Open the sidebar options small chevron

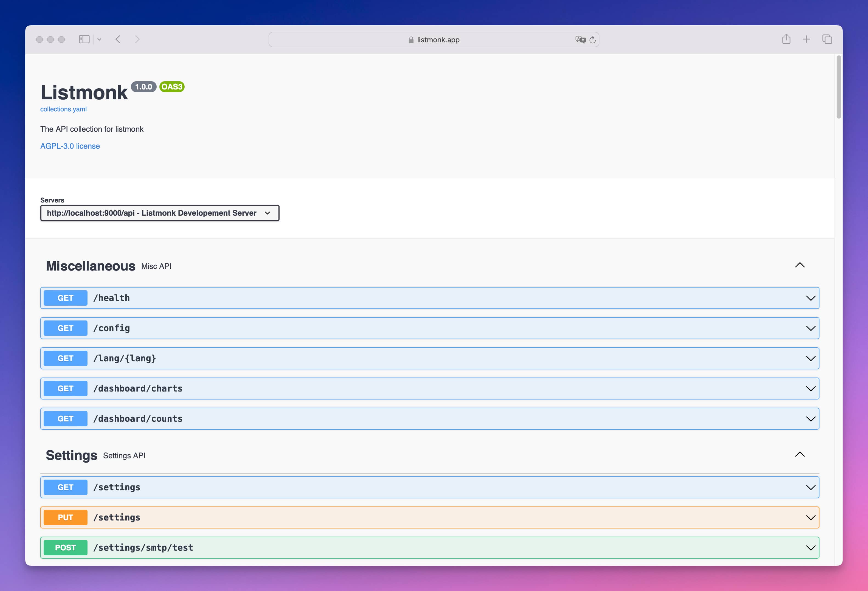click(99, 39)
